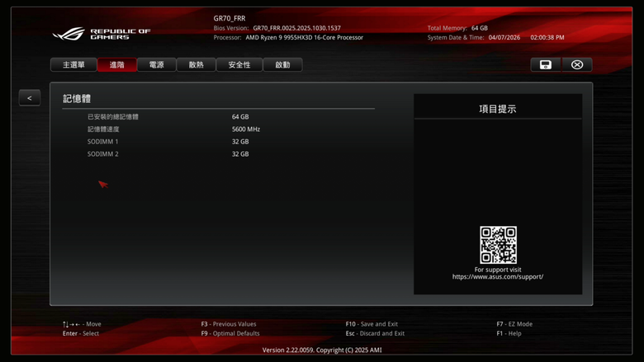
Task: Go back with the < arrow button
Action: pos(30,98)
